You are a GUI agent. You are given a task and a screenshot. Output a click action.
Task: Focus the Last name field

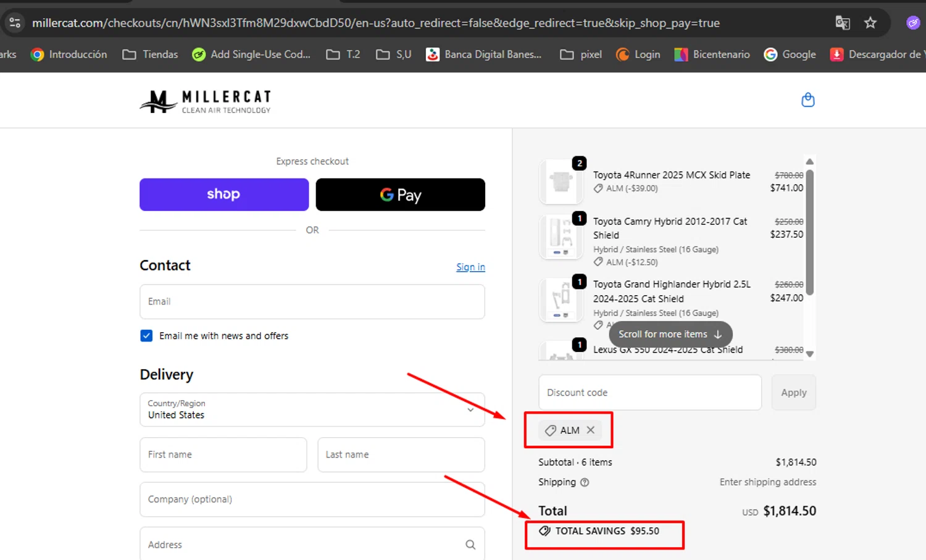(x=401, y=454)
